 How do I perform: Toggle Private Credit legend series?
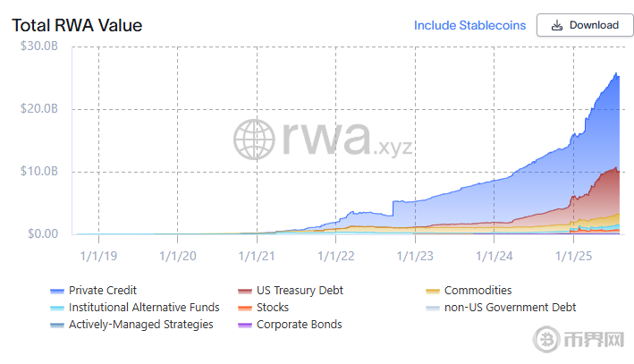(x=102, y=291)
